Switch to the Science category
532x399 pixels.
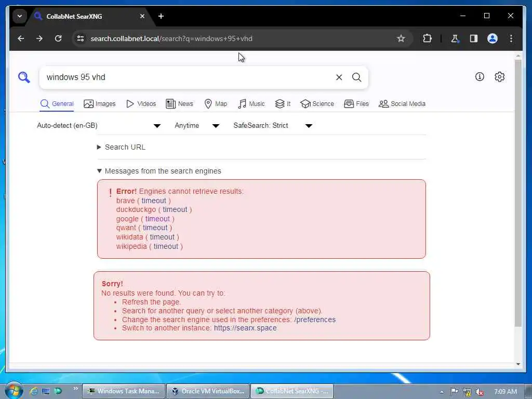(317, 104)
